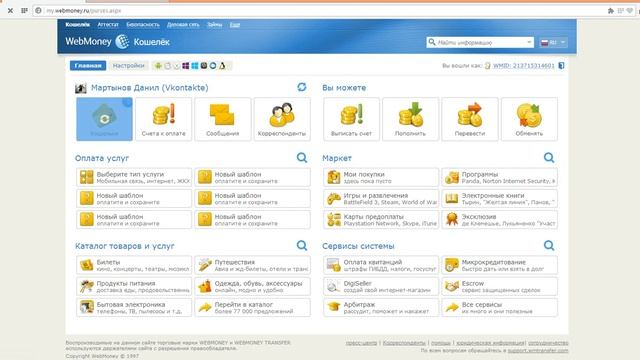Open the Кошельки wallets tile
Viewport: 640px width, 360px height.
click(x=104, y=119)
